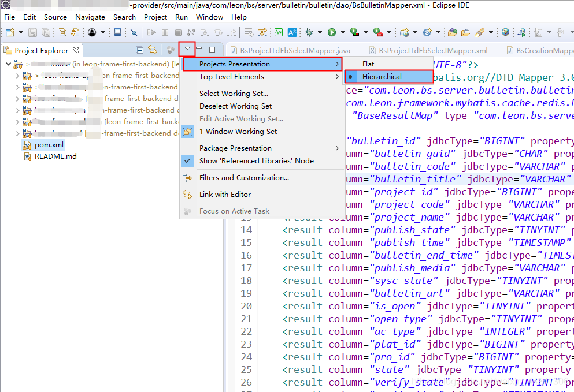
Task: Open the External Tools dropdown arrow
Action: (x=389, y=32)
